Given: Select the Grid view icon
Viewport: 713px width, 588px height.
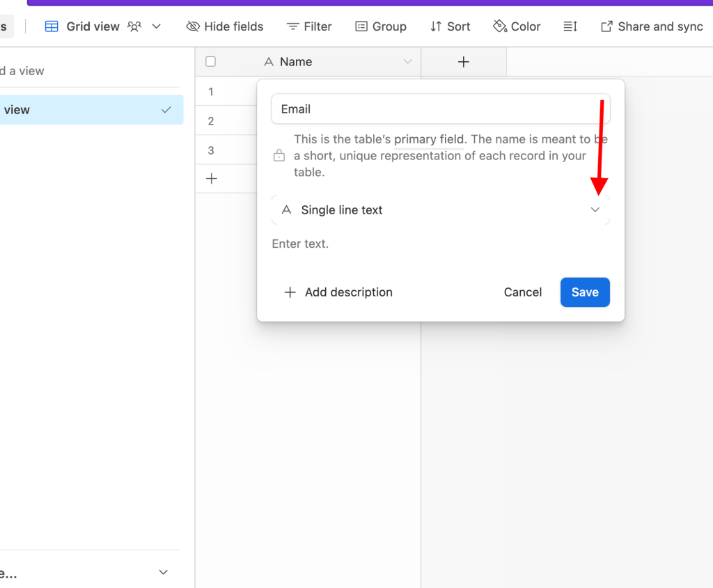Looking at the screenshot, I should point(51,26).
